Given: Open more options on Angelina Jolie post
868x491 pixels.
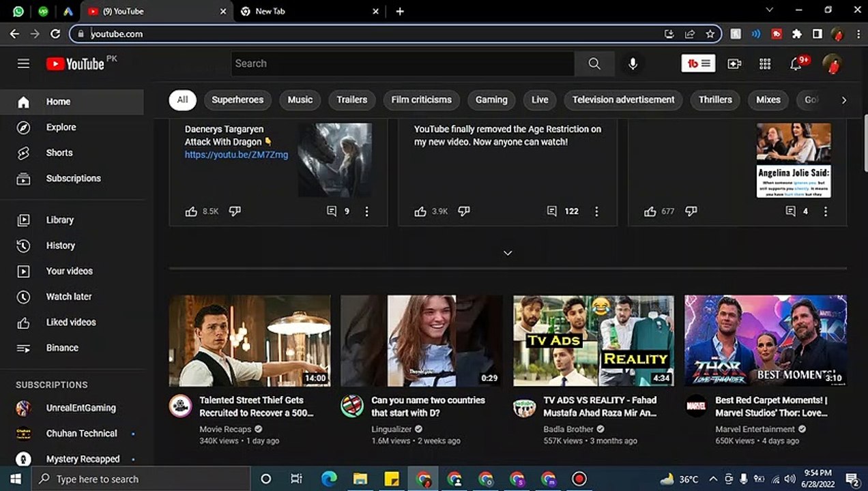Looking at the screenshot, I should (826, 211).
